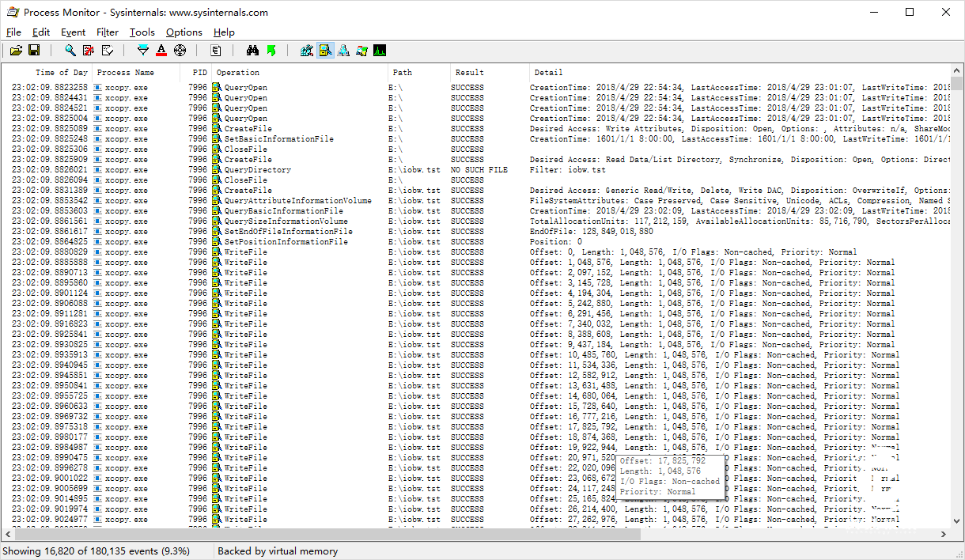Click the EndOfFile: 128,849,018,880 detail cell
Screen dimensions: 965x560
tap(592, 232)
